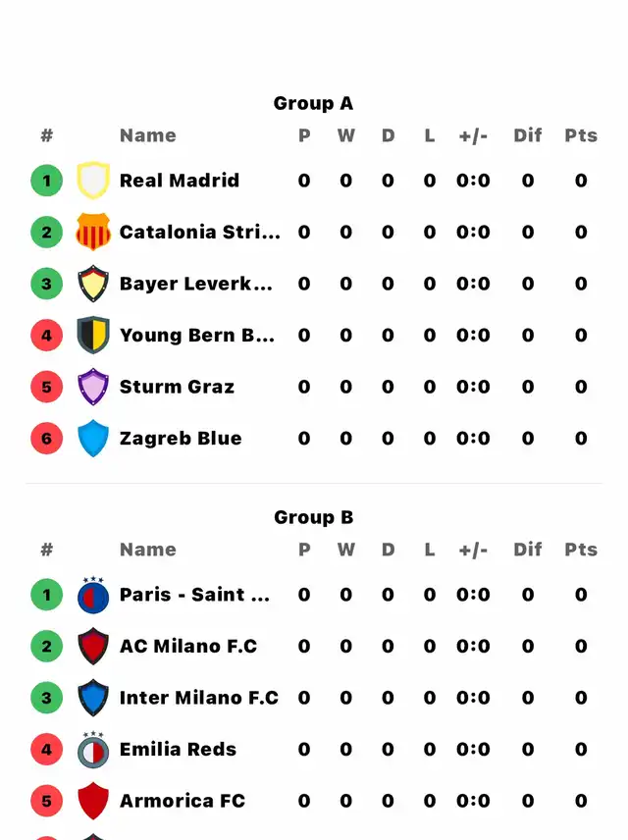Tap Real Madrid's green position 1 badge
This screenshot has width=628, height=840.
tap(47, 181)
